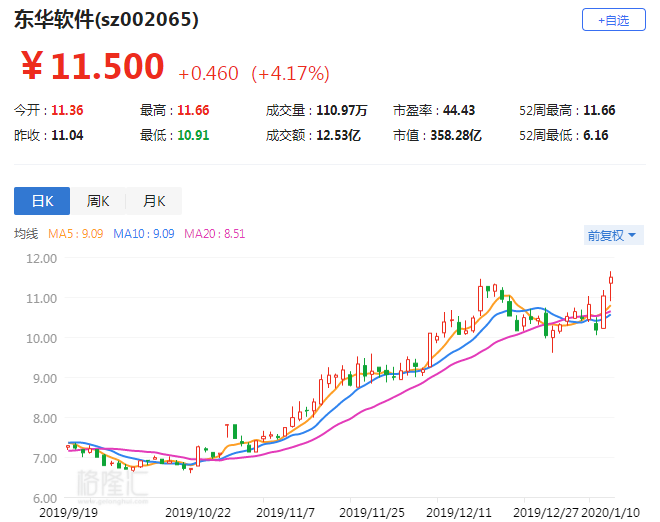Click the 9.00 price axis label
660x522 pixels.
45,378
